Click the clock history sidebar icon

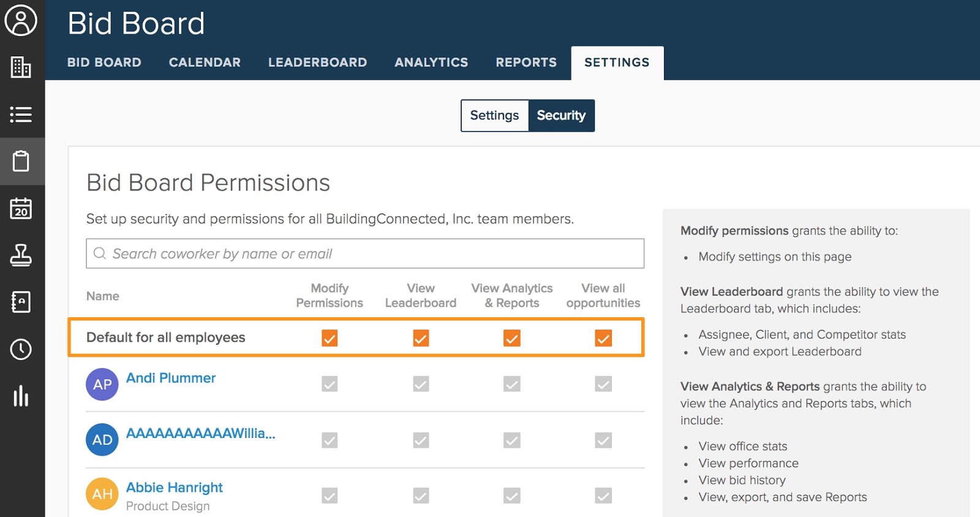pos(21,349)
